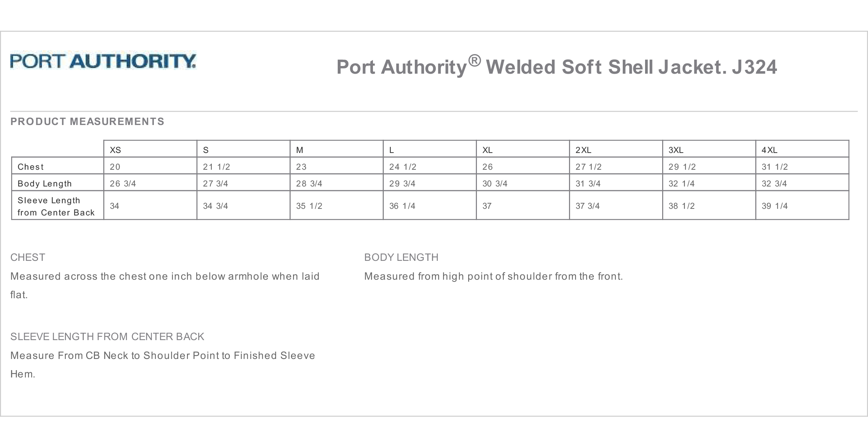Click the registered trademark symbol in title
The width and height of the screenshot is (868, 426).
[x=474, y=61]
